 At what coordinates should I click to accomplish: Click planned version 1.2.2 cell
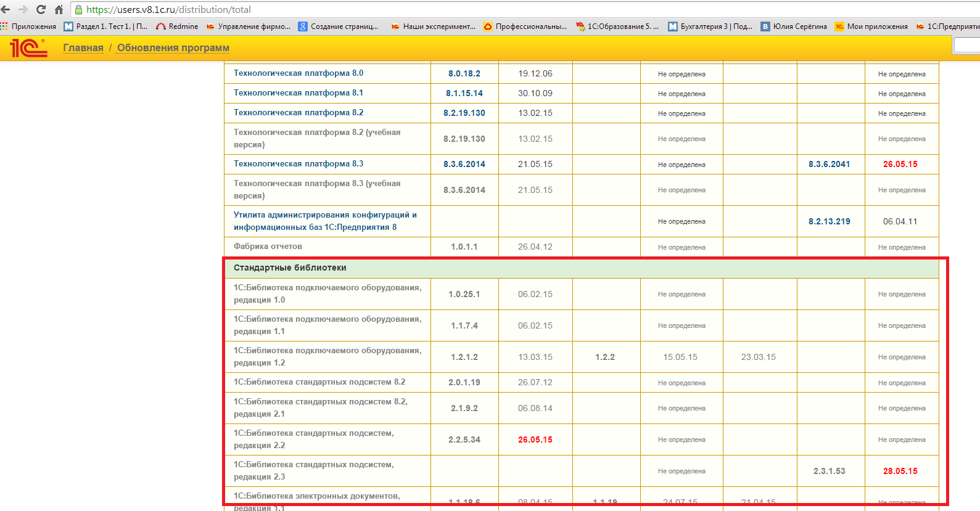(x=605, y=358)
